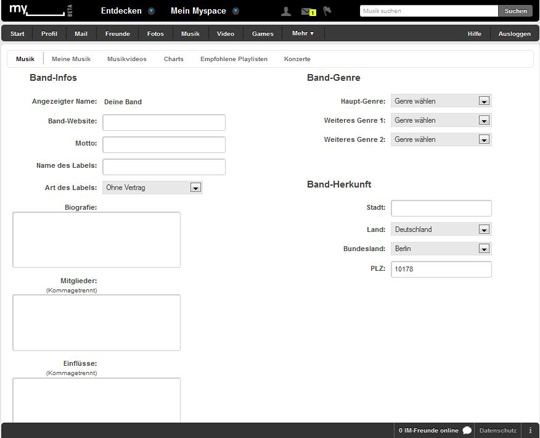Click the IM chat bubble icon
This screenshot has width=540, height=438.
(467, 430)
